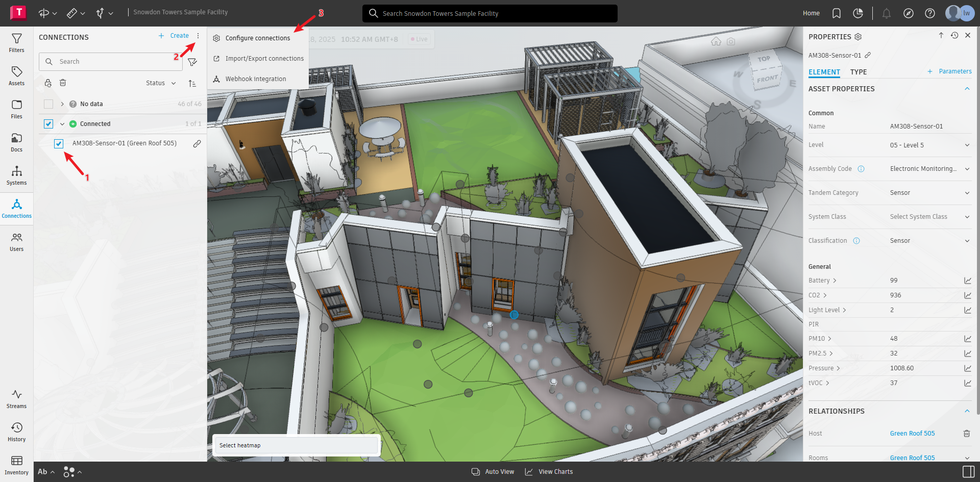980x482 pixels.
Task: Toggle the sort order icon
Action: coord(192,83)
